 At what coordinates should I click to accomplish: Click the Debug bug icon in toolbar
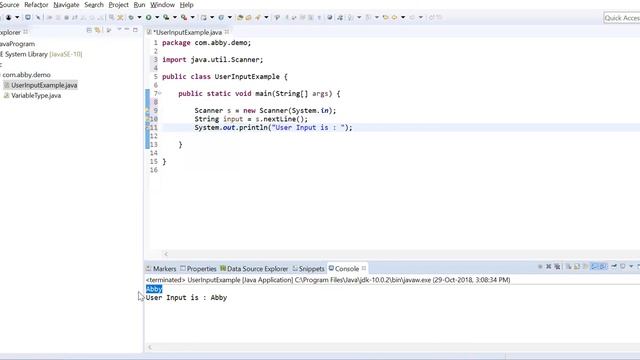[131, 18]
